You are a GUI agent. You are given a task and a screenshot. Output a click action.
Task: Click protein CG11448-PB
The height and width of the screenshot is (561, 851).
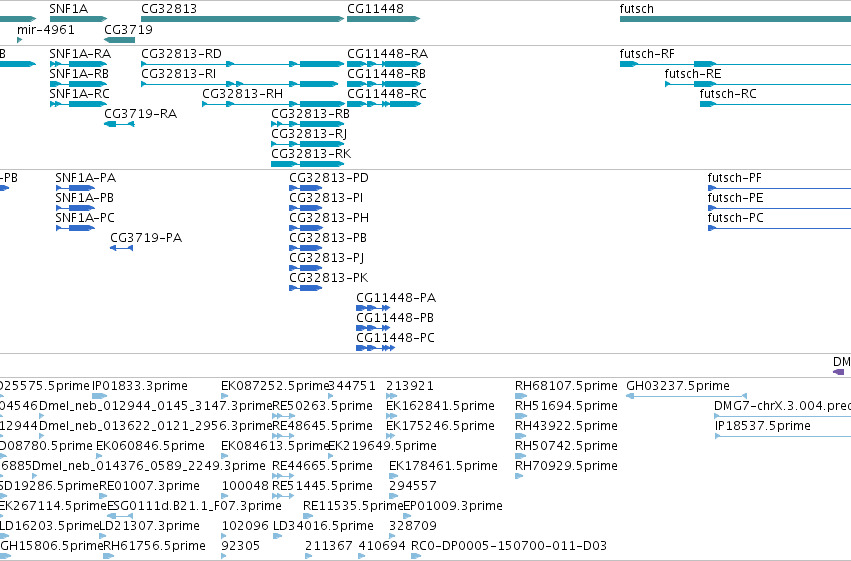[x=373, y=328]
